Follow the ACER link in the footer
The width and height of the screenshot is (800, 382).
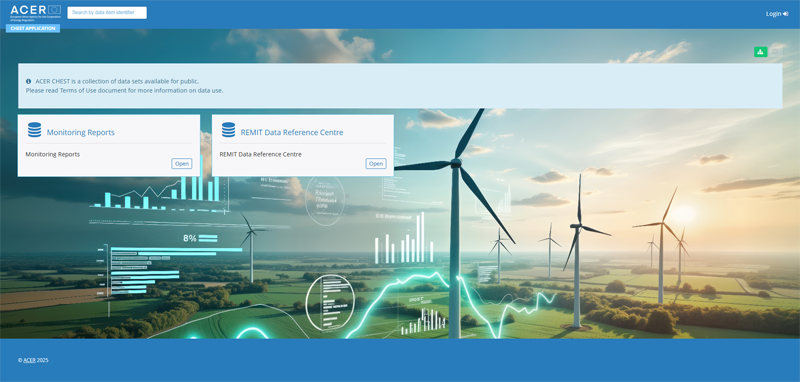click(x=29, y=360)
